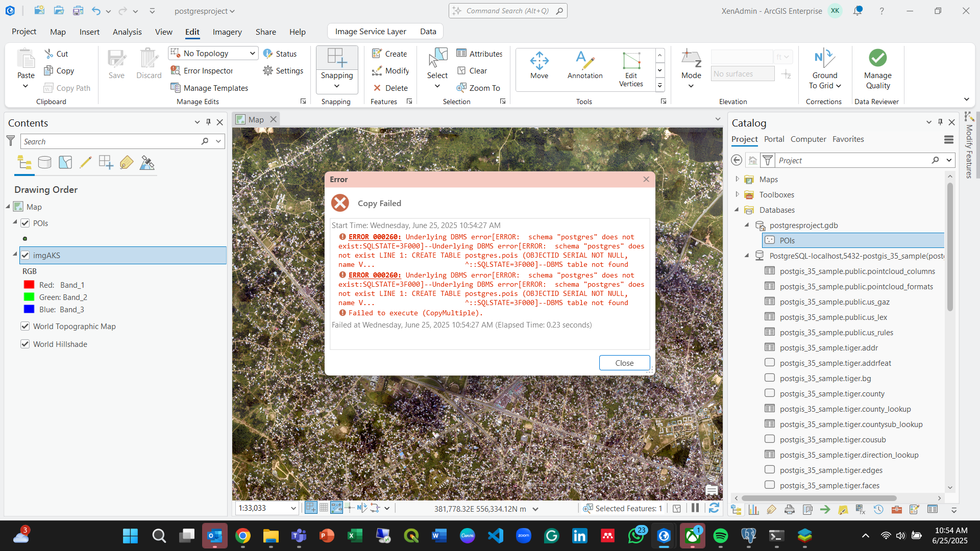This screenshot has width=980, height=551.
Task: Click the Status edit icon
Action: tap(280, 54)
